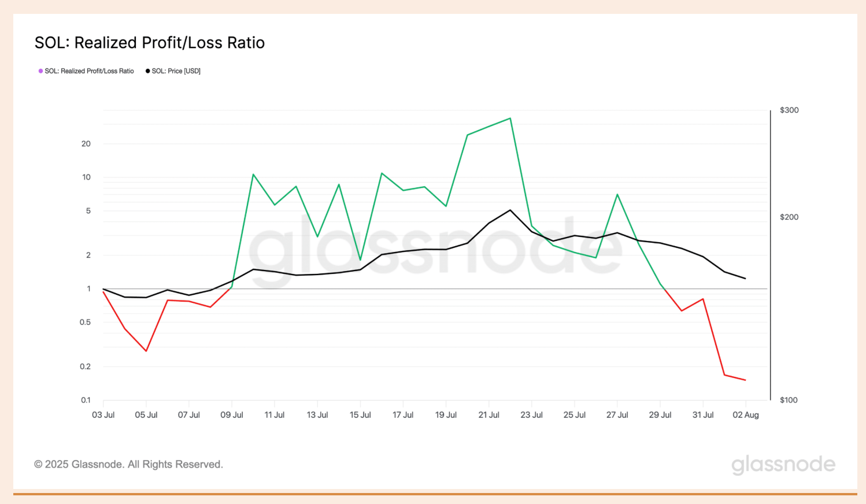Click the black SOL Price legend dot
The height and width of the screenshot is (504, 866).
148,71
